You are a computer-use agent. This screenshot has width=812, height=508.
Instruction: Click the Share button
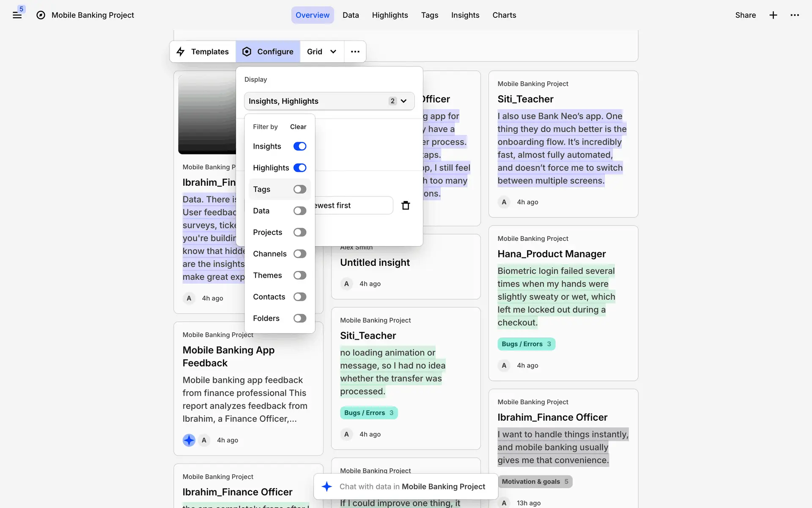pyautogui.click(x=745, y=15)
